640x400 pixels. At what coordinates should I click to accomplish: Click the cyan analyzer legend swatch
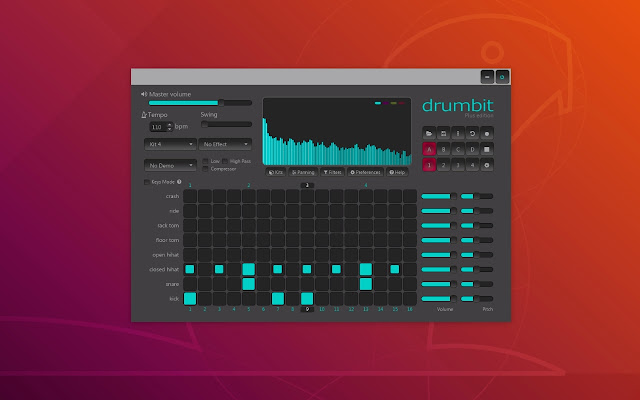(x=378, y=103)
